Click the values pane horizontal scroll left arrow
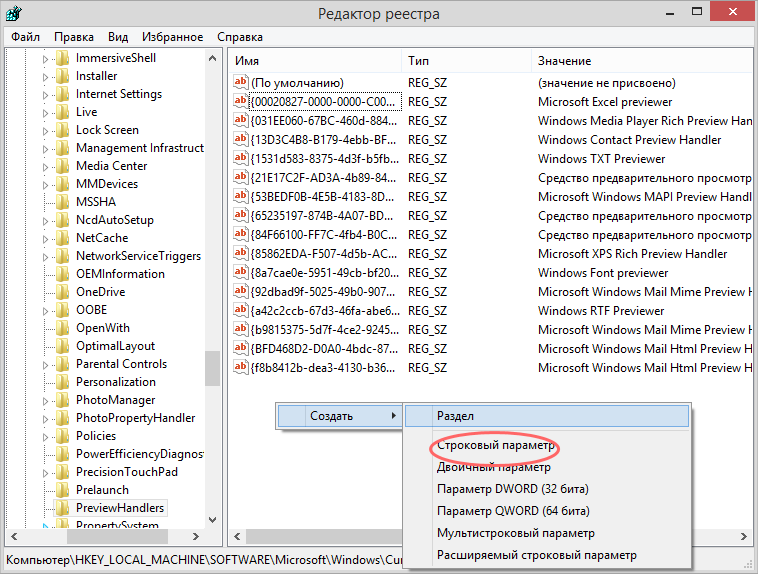758x574 pixels. point(237,536)
